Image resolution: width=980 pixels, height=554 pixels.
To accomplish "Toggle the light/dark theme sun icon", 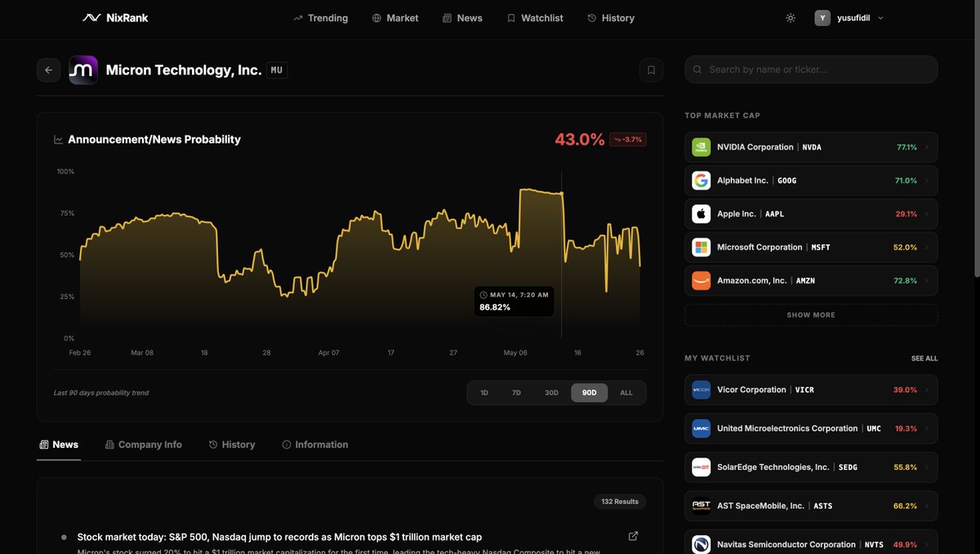I will click(x=791, y=18).
